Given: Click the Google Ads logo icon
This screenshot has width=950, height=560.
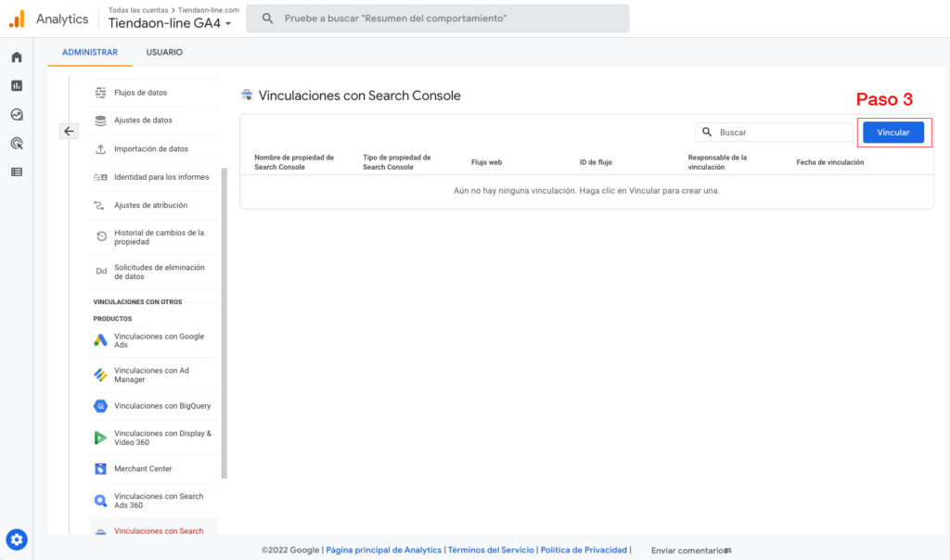Looking at the screenshot, I should point(100,340).
